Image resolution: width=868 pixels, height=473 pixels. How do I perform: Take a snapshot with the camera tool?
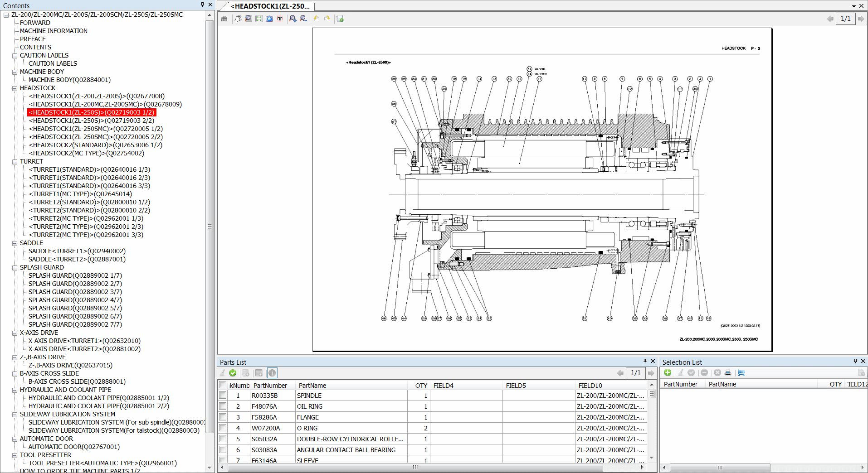pos(269,19)
